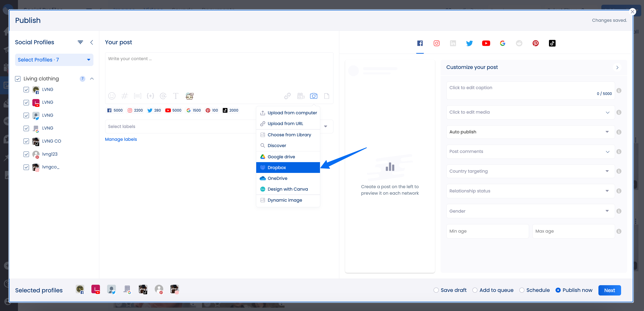Switch preview to Twitter tab
The height and width of the screenshot is (311, 644).
[470, 43]
